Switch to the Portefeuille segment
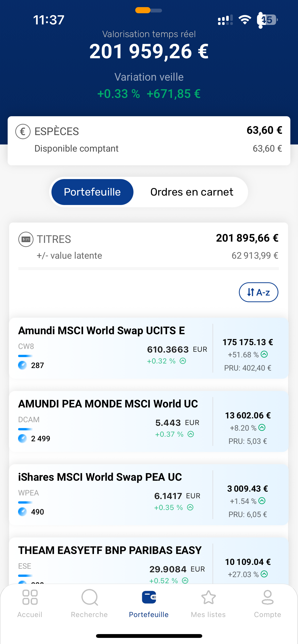Viewport: 298px width, 644px height. coord(92,192)
